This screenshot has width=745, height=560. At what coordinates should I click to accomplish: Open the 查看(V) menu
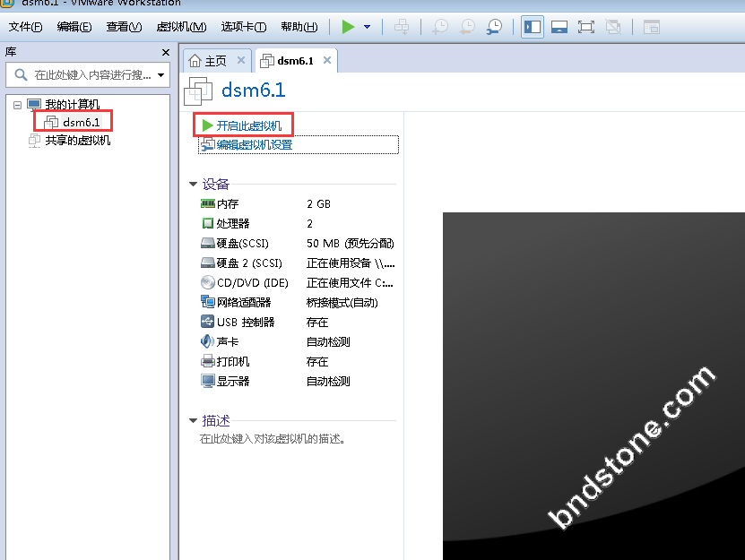[x=124, y=27]
